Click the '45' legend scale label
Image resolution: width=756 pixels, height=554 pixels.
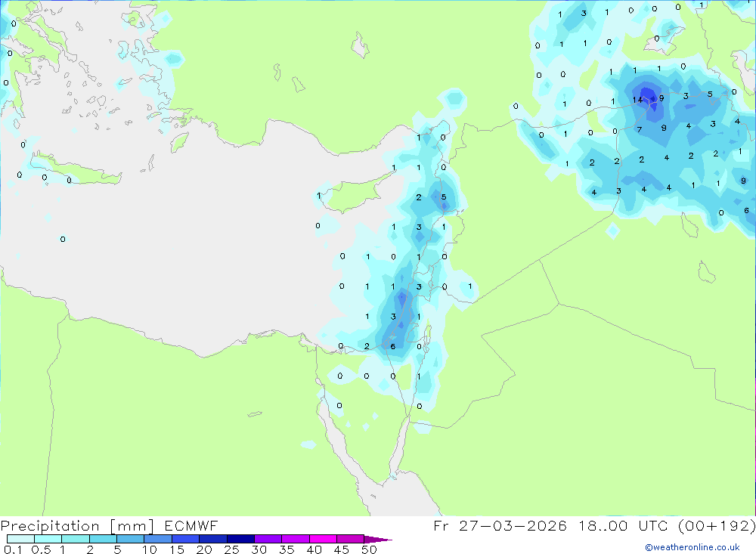pos(342,549)
